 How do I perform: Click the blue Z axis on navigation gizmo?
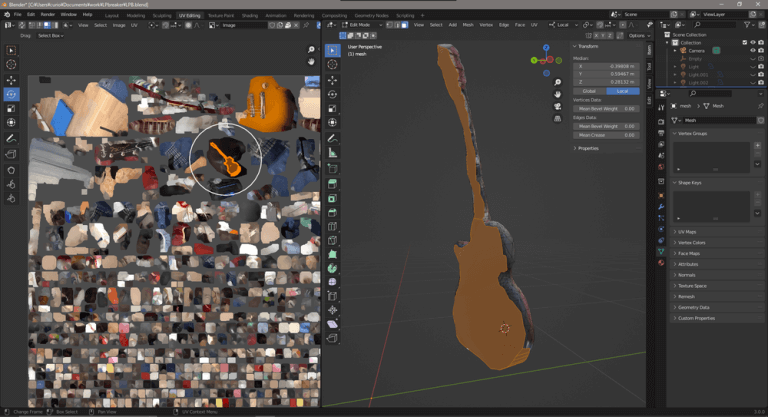coord(546,48)
